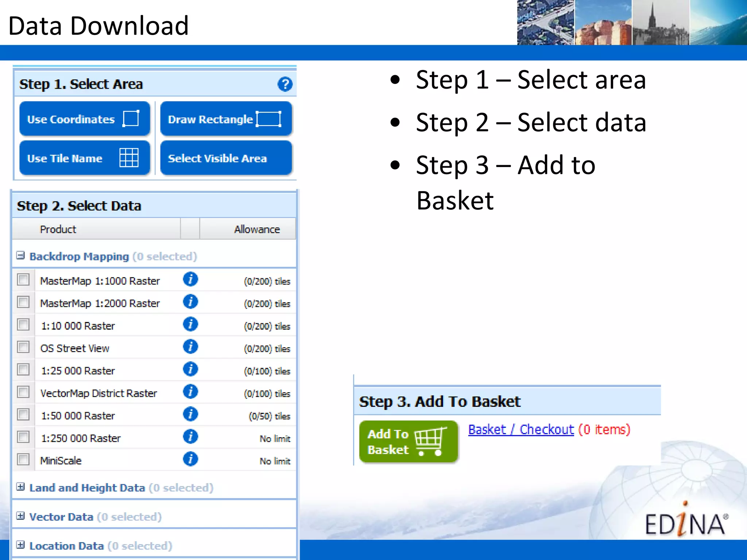The width and height of the screenshot is (747, 560).
Task: Click info icon for MiniScale
Action: 190,459
